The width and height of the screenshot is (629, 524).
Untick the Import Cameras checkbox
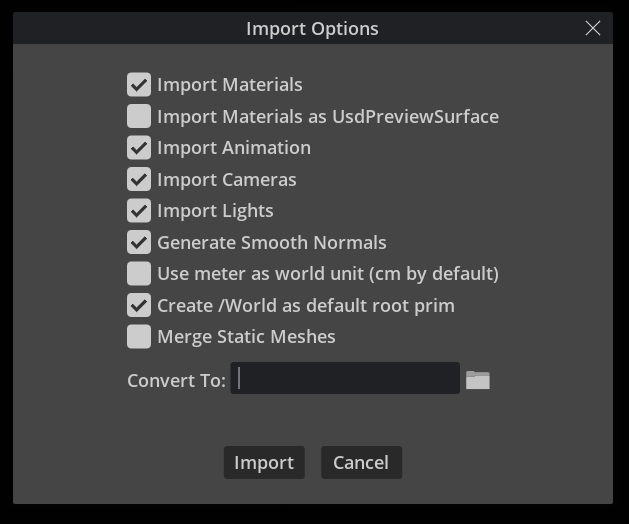coord(139,179)
